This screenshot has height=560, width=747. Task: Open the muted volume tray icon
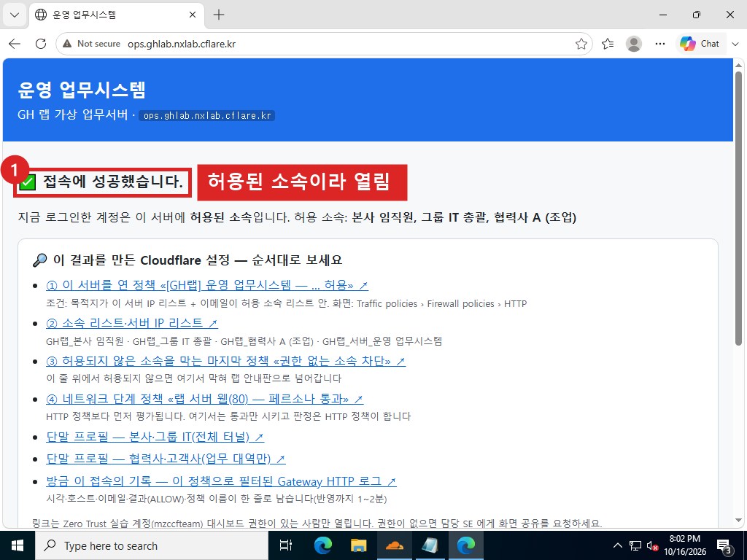click(x=652, y=545)
